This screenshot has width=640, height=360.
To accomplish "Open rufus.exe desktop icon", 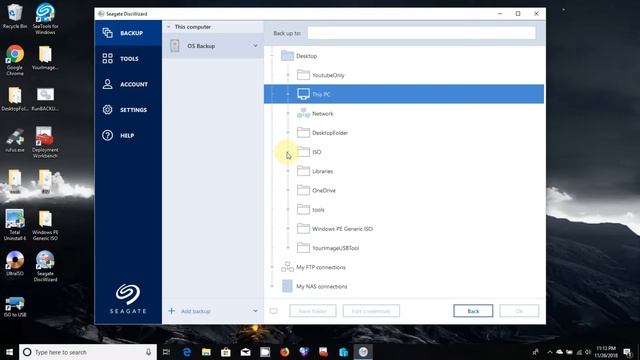I will 15,141.
